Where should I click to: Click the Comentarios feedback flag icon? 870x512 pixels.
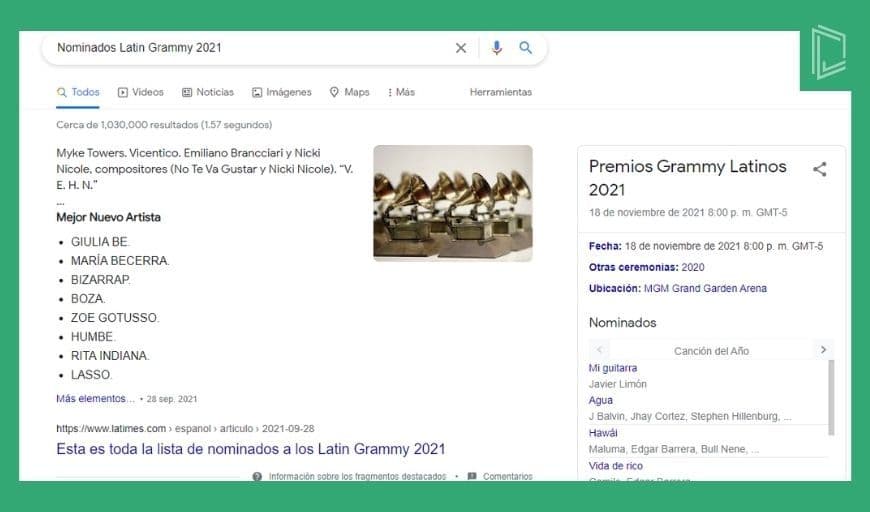(472, 476)
